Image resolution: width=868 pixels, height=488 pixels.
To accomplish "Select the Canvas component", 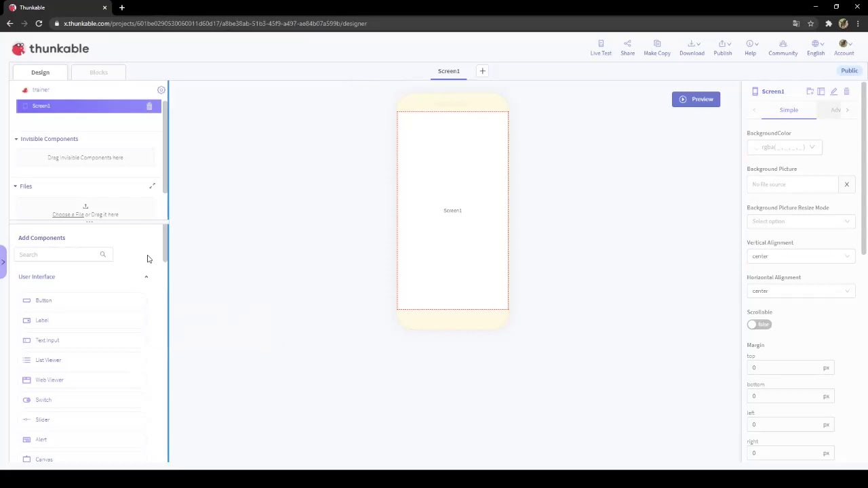I will (x=83, y=460).
